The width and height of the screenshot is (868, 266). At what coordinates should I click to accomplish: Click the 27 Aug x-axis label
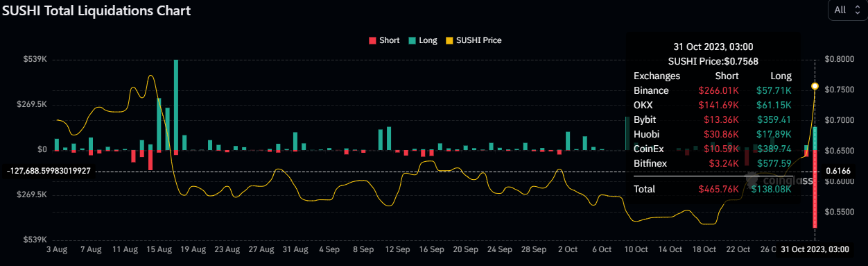pyautogui.click(x=261, y=249)
